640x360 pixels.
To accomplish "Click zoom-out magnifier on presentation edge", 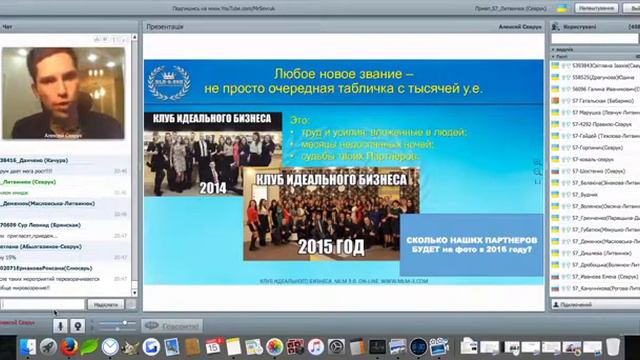I will click(538, 172).
